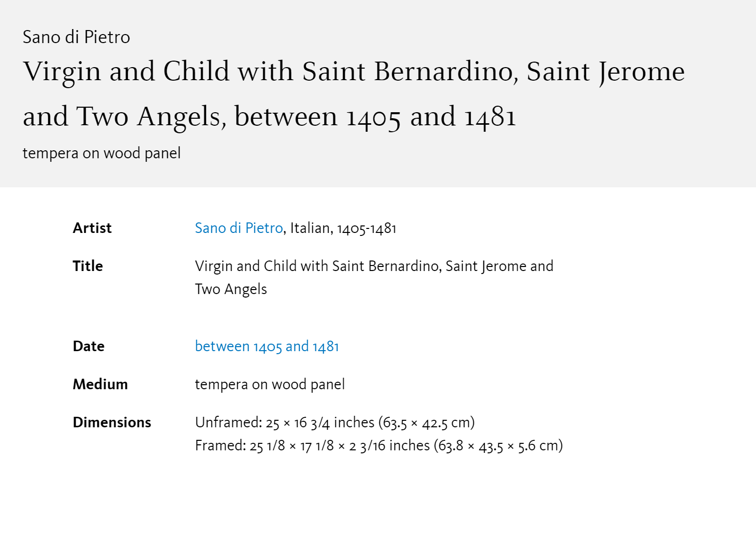The width and height of the screenshot is (756, 534).
Task: Click 'Two Angels' in the Title field
Action: click(231, 289)
